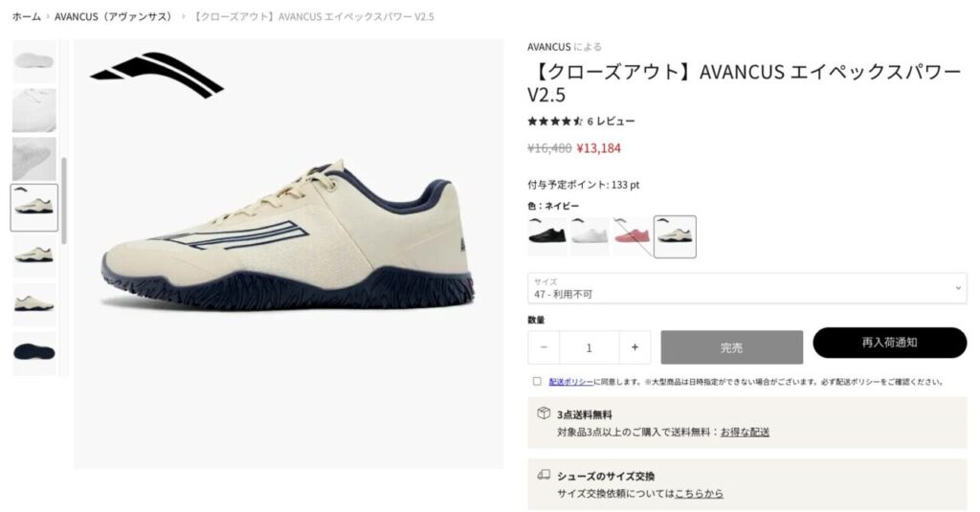This screenshot has height=512, width=980.
Task: Click the star rating icons
Action: point(555,122)
